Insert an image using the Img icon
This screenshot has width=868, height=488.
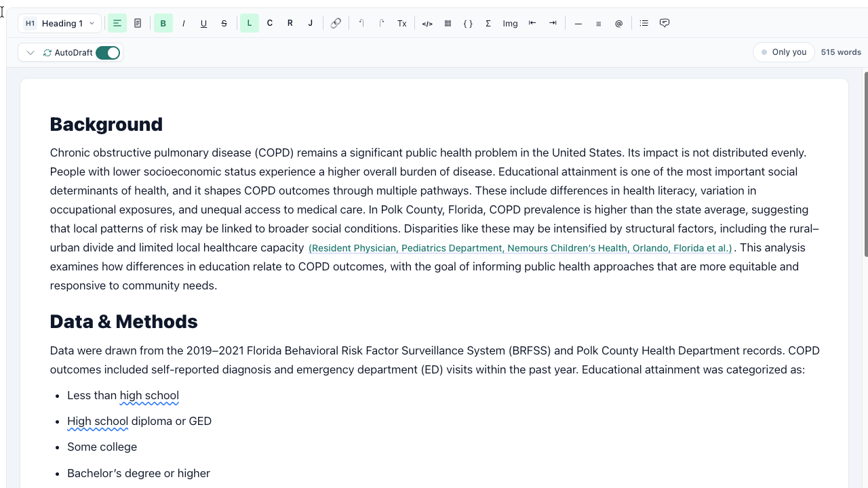tap(510, 23)
